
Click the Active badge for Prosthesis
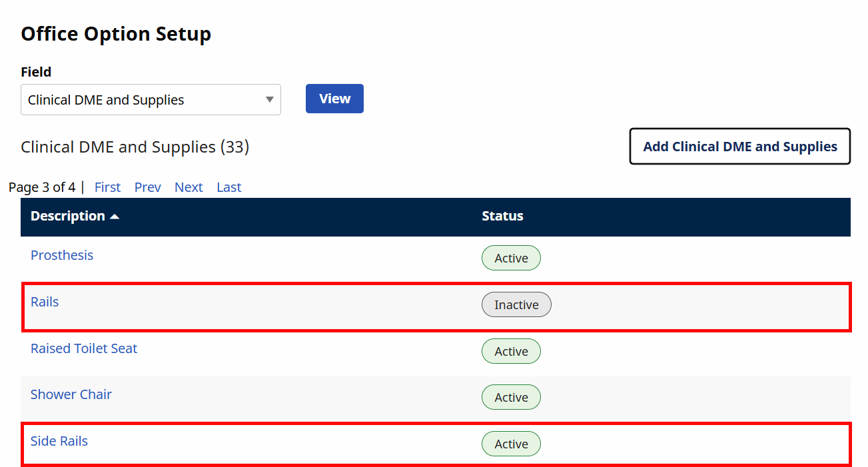tap(511, 258)
